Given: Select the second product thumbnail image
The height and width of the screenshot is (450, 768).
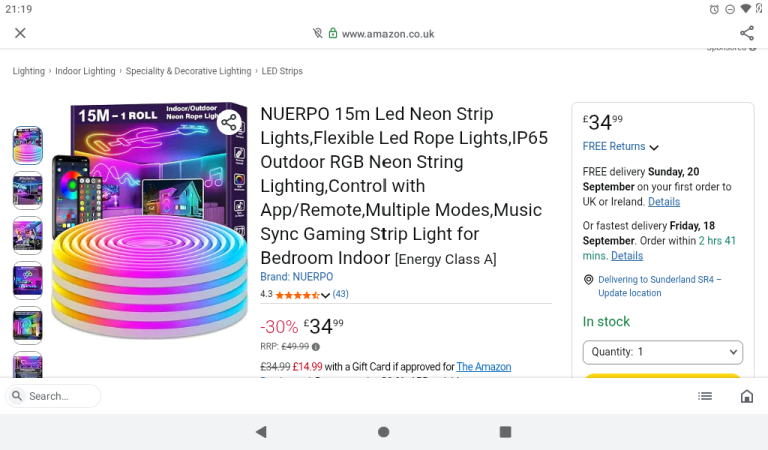Looking at the screenshot, I should pos(27,190).
